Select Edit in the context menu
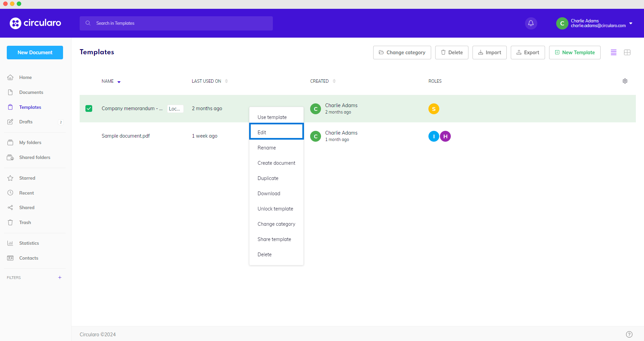The width and height of the screenshot is (644, 341). tap(276, 132)
